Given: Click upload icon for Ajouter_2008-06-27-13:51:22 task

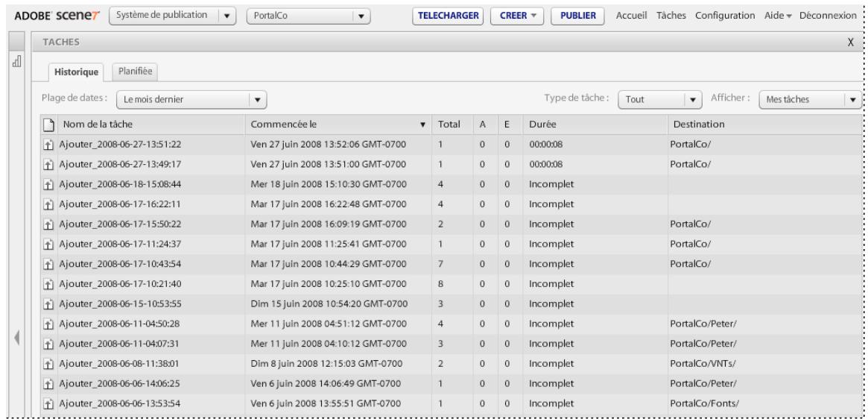Looking at the screenshot, I should pyautogui.click(x=48, y=145).
